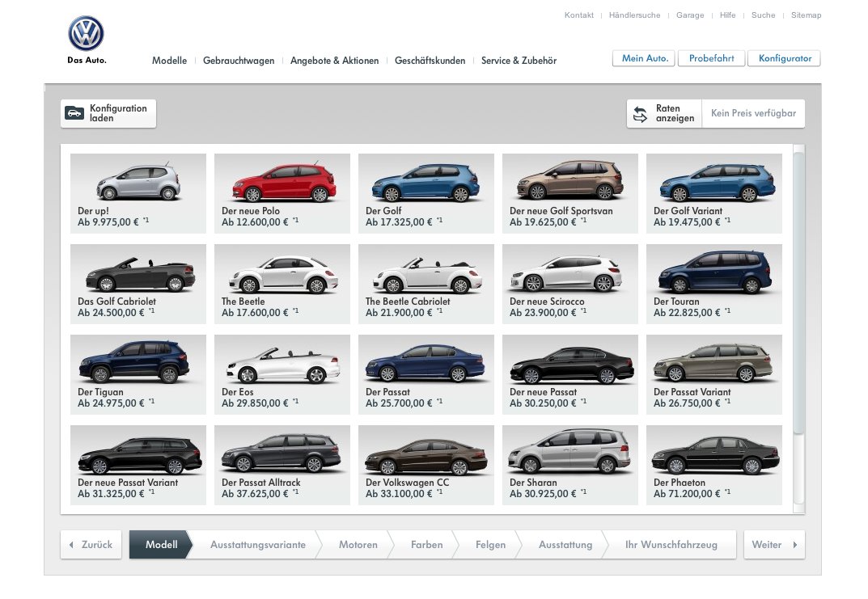868x599 pixels.
Task: Click the right arrow on the Weiter button
Action: pyautogui.click(x=795, y=545)
